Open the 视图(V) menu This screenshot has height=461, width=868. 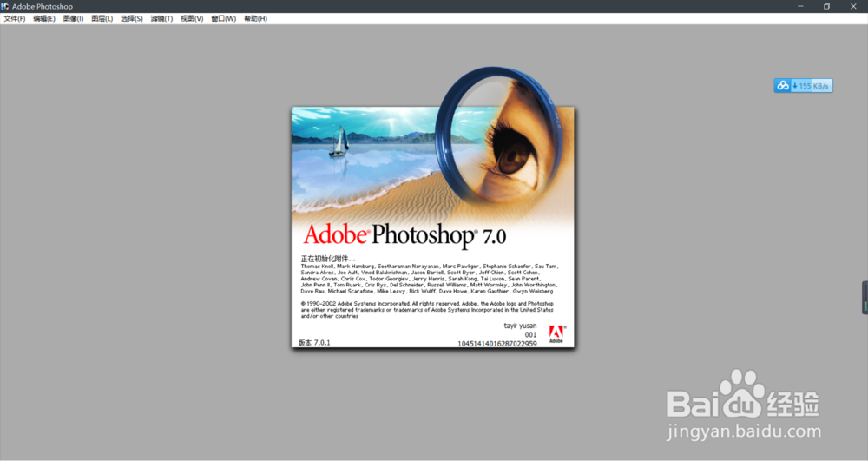tap(192, 19)
